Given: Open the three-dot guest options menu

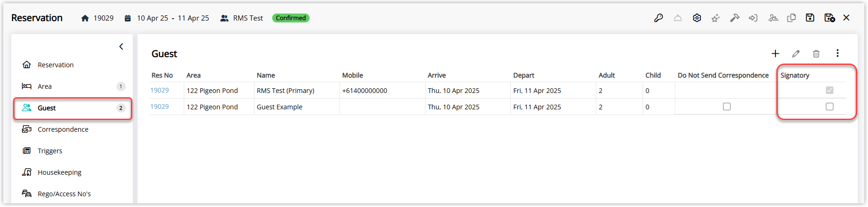Looking at the screenshot, I should 838,53.
